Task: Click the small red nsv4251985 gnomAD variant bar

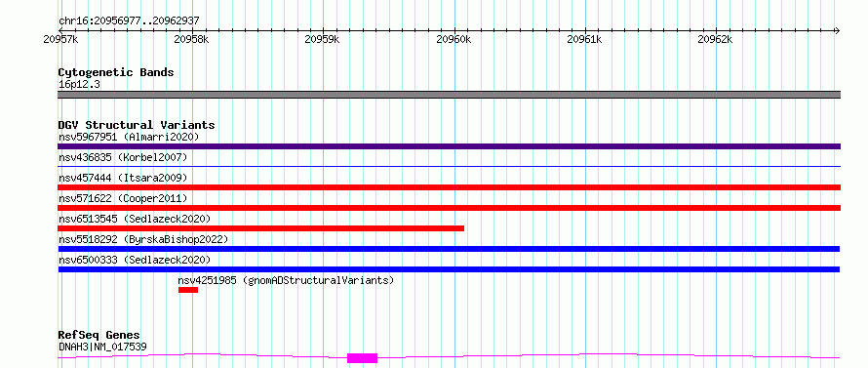Action: click(188, 290)
